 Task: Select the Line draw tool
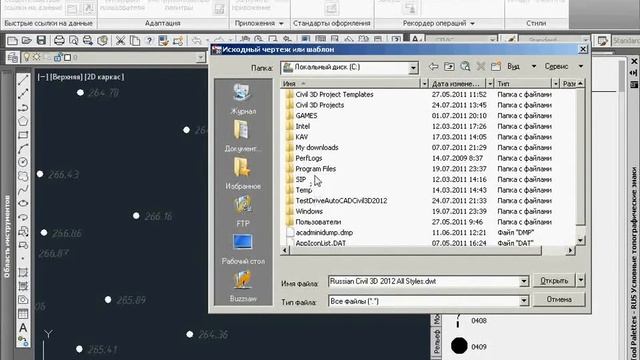[x=23, y=80]
